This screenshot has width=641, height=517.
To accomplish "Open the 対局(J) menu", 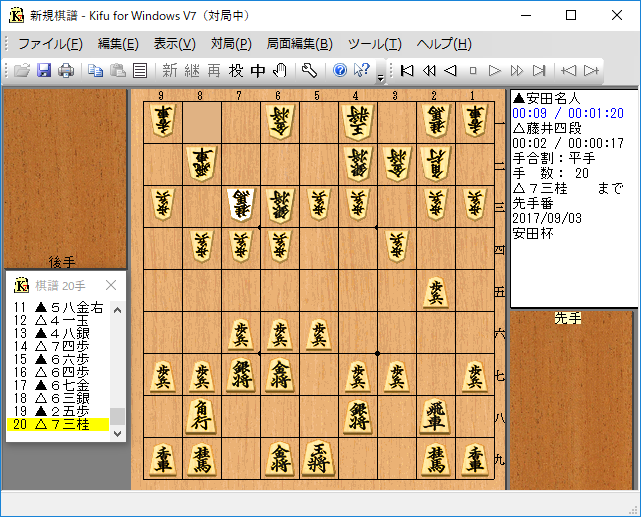I will pos(231,44).
